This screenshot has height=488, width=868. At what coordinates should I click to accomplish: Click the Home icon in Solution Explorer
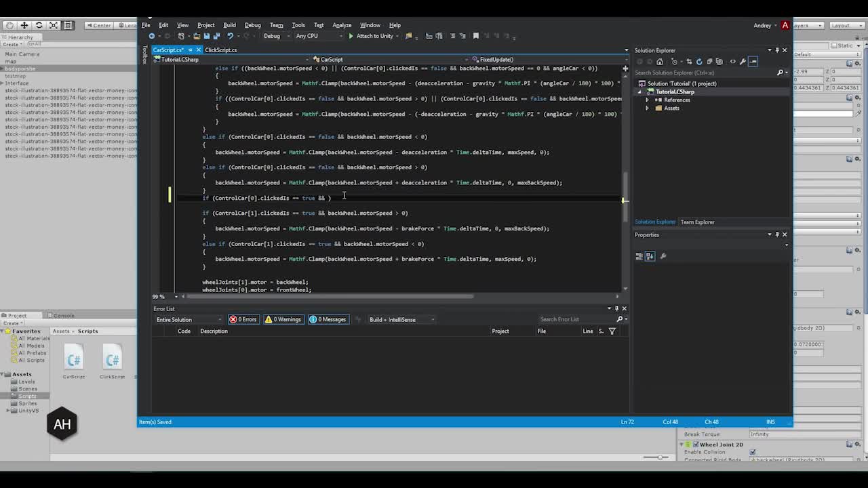click(659, 62)
